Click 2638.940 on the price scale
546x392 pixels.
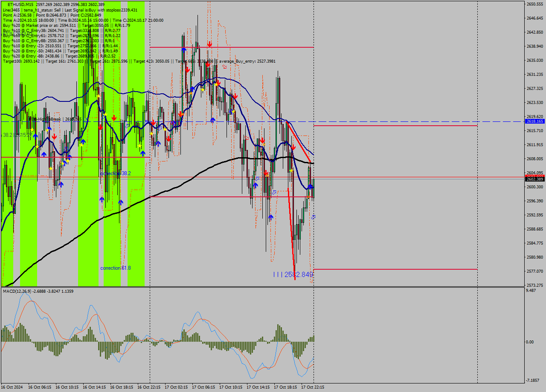point(534,46)
